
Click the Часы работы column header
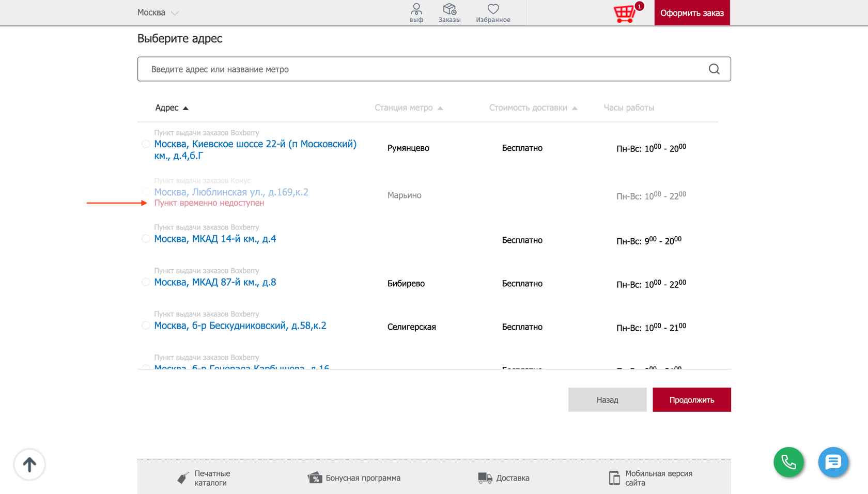point(629,107)
